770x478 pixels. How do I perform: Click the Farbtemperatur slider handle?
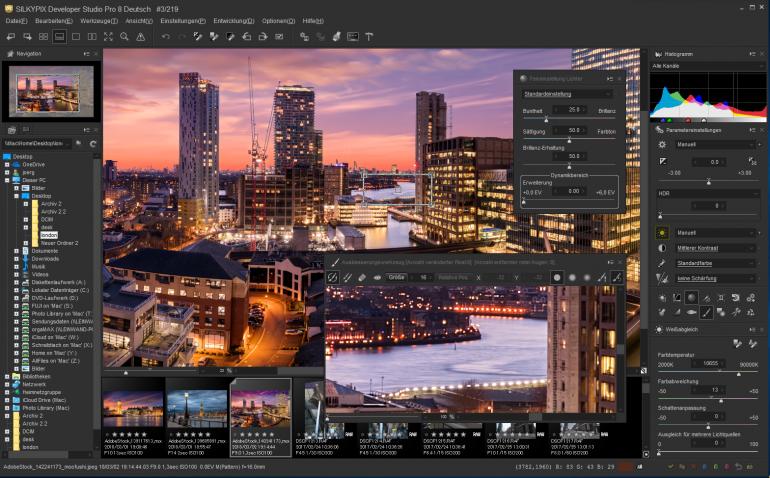pos(739,374)
